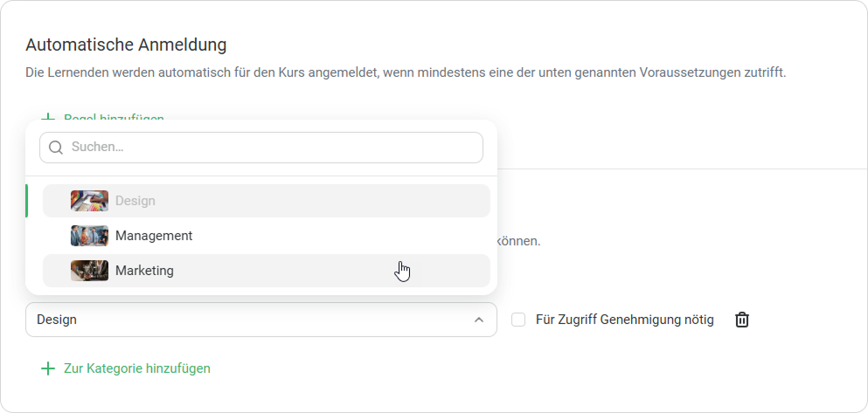This screenshot has width=868, height=413.
Task: Click the 'Für Zugriff Genehmigung nötig' label text
Action: coord(624,320)
